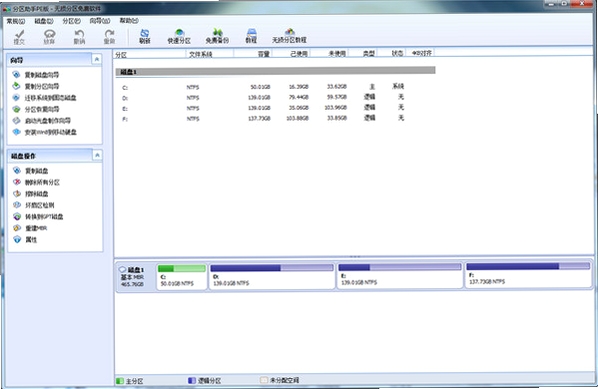This screenshot has height=389, width=598.
Task: Click the 未分配空间 legend swatch
Action: (264, 380)
